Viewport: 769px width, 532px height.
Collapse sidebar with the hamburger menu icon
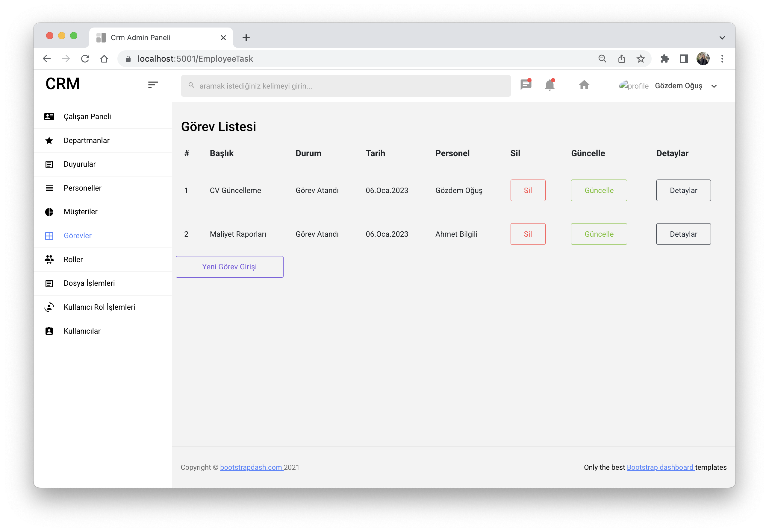(x=153, y=85)
